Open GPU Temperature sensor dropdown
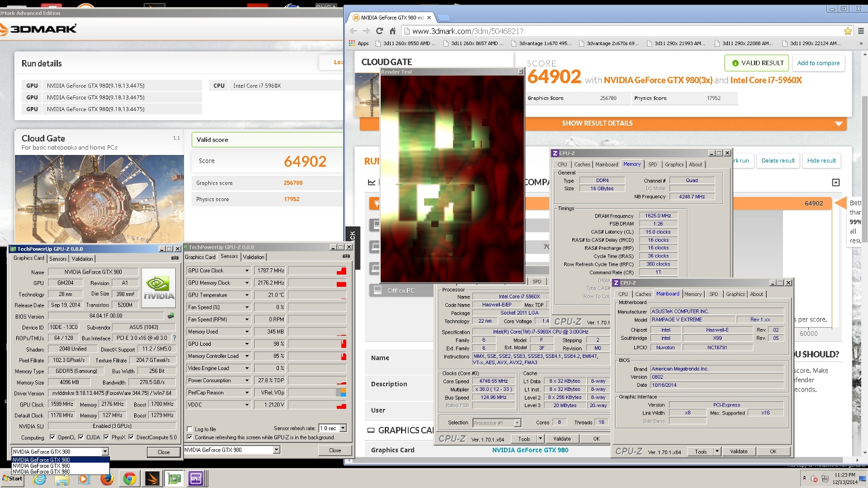Image resolution: width=868 pixels, height=488 pixels. pyautogui.click(x=247, y=295)
